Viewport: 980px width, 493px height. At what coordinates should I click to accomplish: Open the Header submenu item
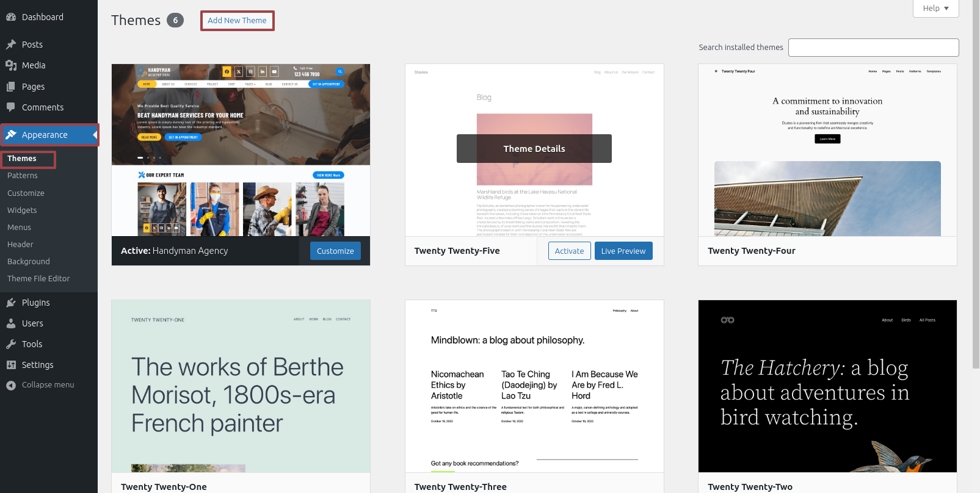[x=20, y=245]
